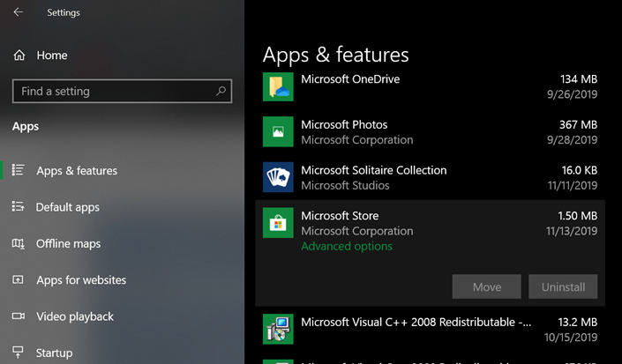
Task: Click the Microsoft Photos app icon
Action: (x=278, y=131)
